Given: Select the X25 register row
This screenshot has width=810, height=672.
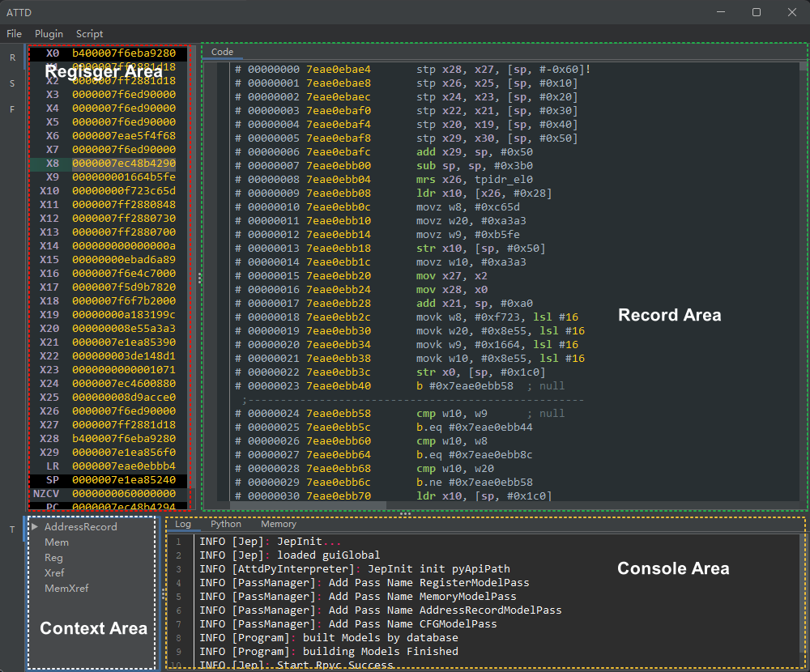Looking at the screenshot, I should tap(108, 398).
